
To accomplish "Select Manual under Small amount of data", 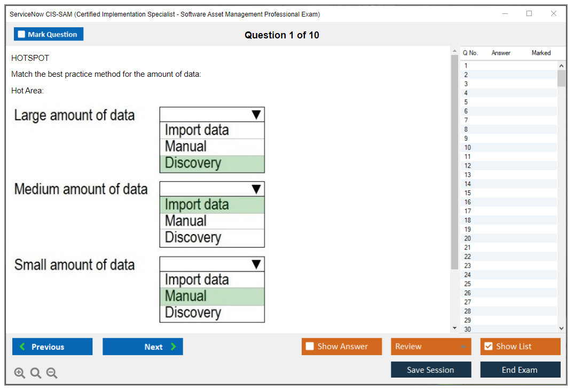I will click(211, 297).
